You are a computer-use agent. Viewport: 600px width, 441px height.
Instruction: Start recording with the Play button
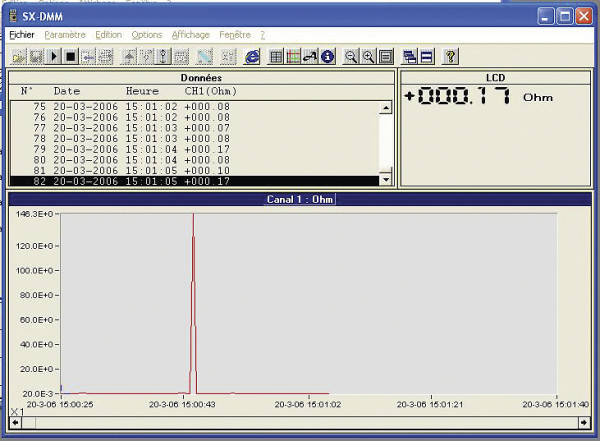point(54,57)
